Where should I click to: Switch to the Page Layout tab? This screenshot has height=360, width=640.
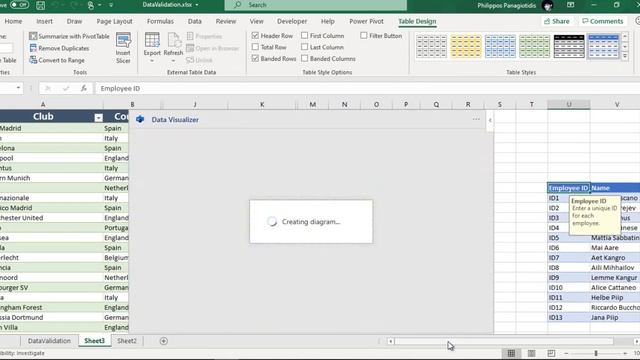coord(114,21)
